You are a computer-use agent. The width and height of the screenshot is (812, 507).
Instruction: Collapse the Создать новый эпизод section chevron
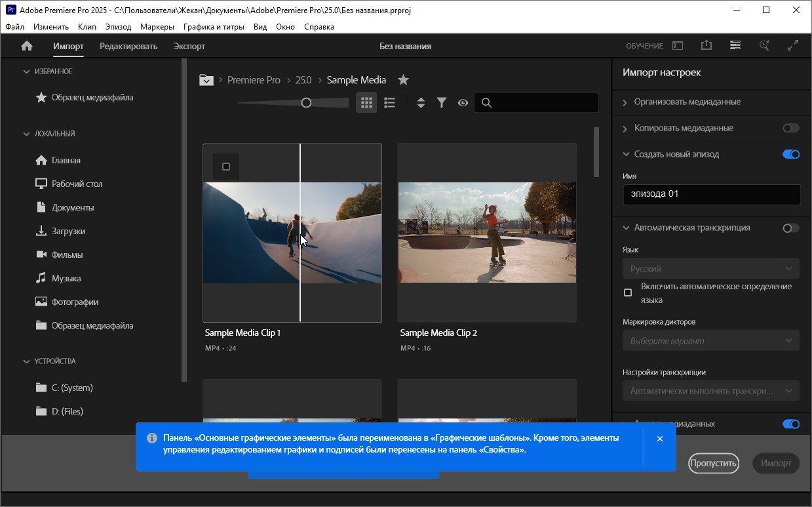[625, 154]
